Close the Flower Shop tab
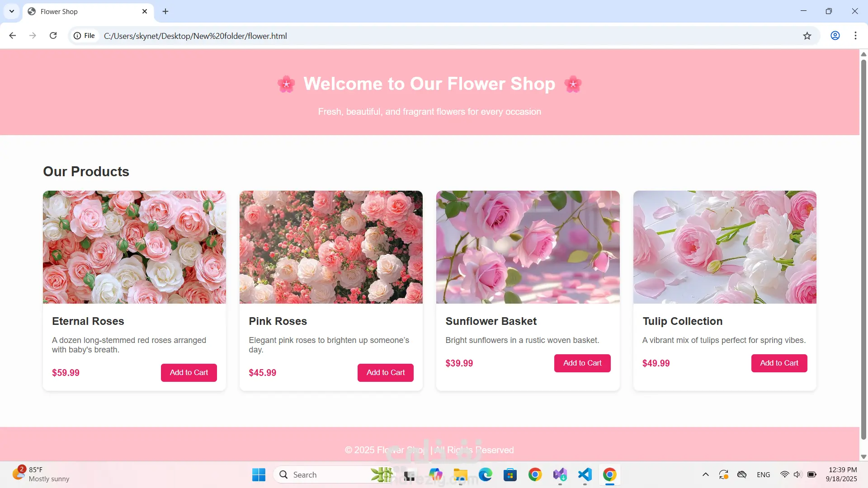Image resolution: width=868 pixels, height=488 pixels. [145, 11]
